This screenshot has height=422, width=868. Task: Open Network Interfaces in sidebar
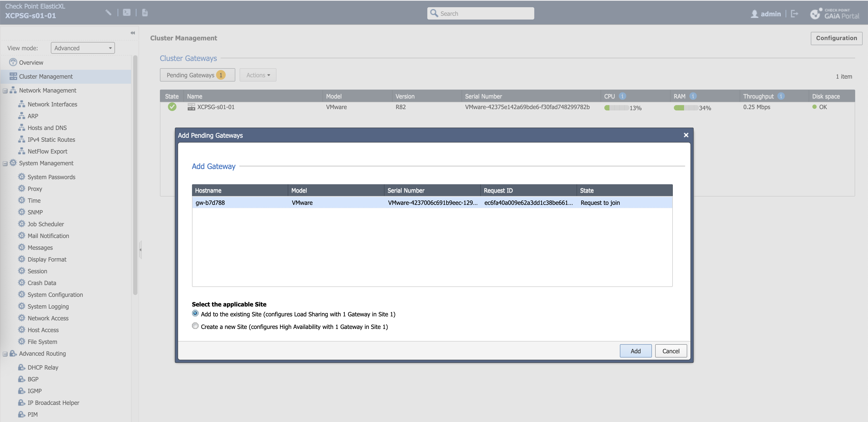[52, 104]
